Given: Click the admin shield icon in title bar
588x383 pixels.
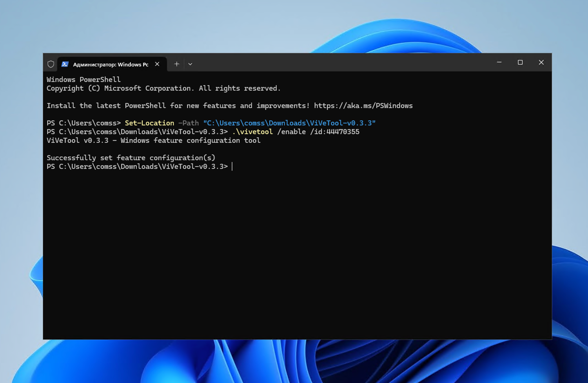Looking at the screenshot, I should point(51,64).
